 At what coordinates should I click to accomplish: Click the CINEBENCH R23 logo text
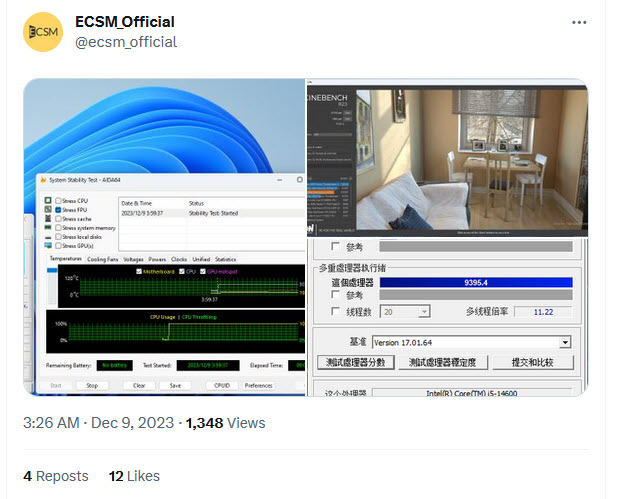(x=328, y=99)
